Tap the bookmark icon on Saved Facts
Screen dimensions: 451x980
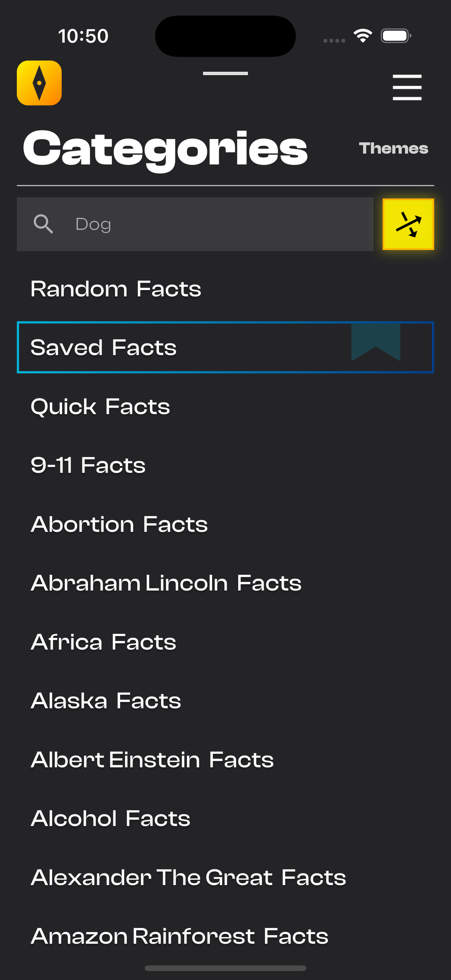375,342
